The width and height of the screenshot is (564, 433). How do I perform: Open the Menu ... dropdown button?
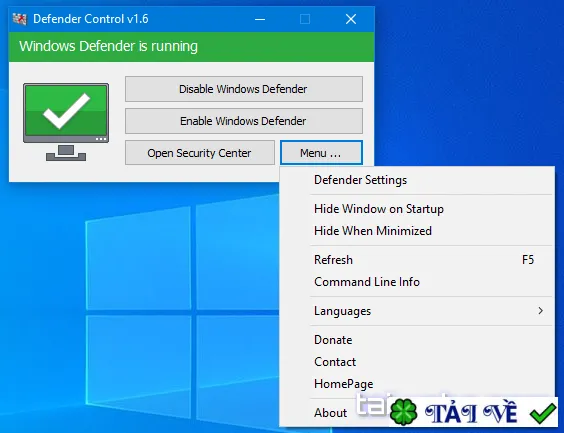(x=321, y=153)
